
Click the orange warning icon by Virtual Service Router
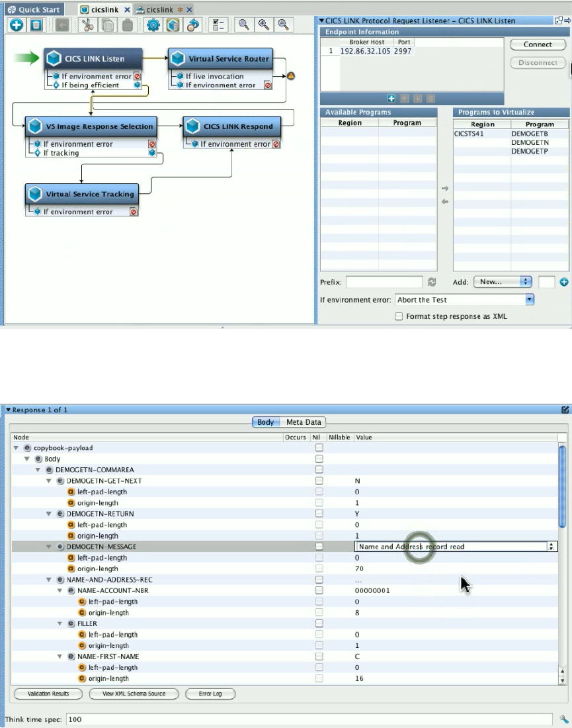pos(291,75)
